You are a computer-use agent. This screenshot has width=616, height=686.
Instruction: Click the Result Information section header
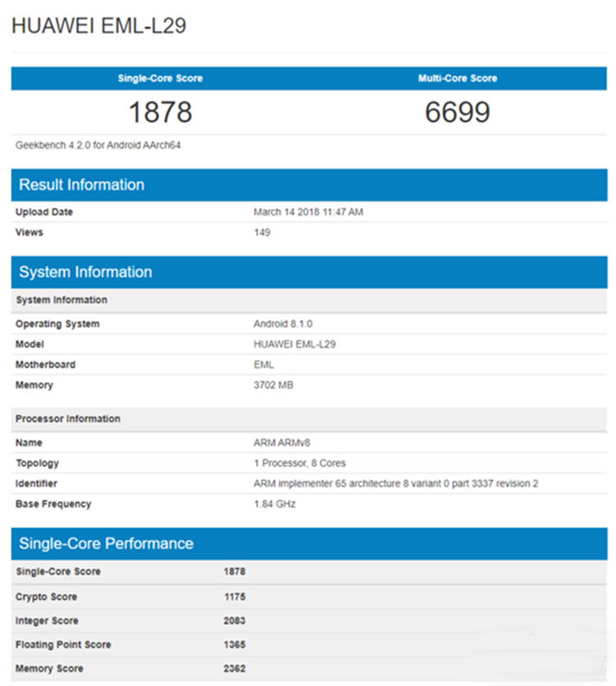pos(82,185)
